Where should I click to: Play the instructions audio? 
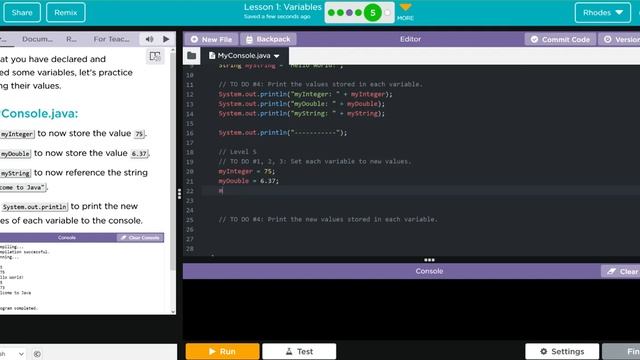coord(166,39)
